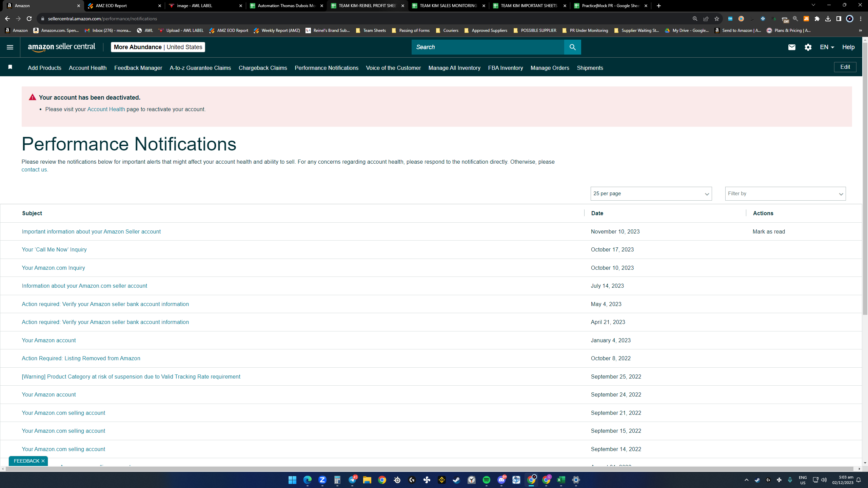This screenshot has width=868, height=488.
Task: Open a new browser tab
Action: coord(658,6)
